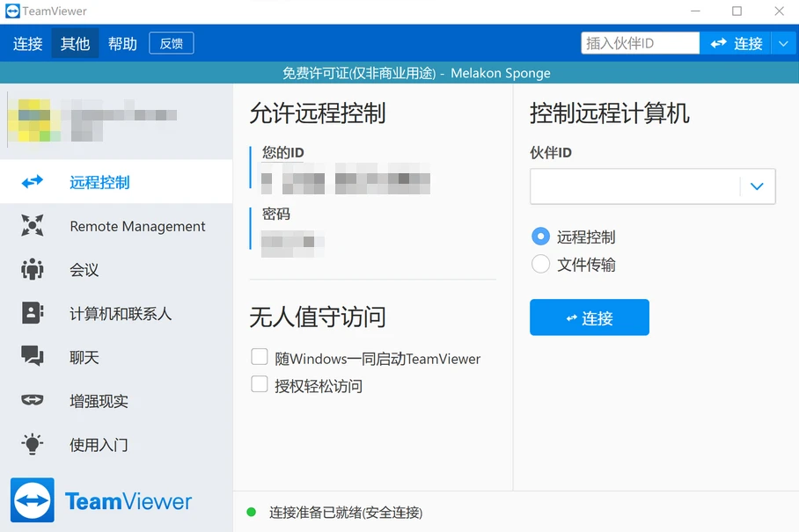Tick the 授权轻松访问 checkbox
Viewport: 799px width, 532px height.
[260, 384]
